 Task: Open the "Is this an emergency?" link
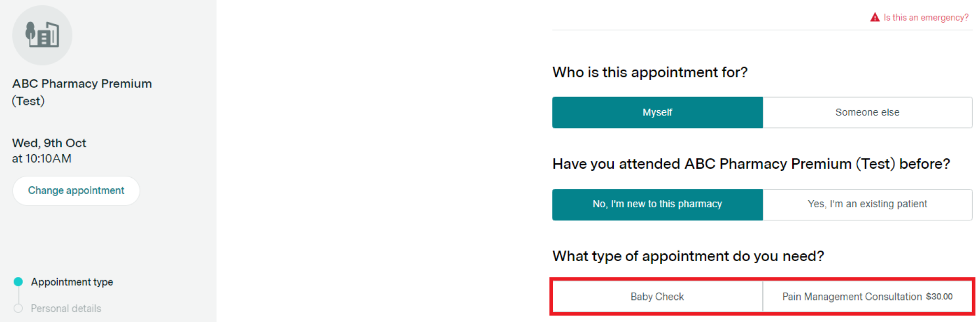[x=926, y=17]
